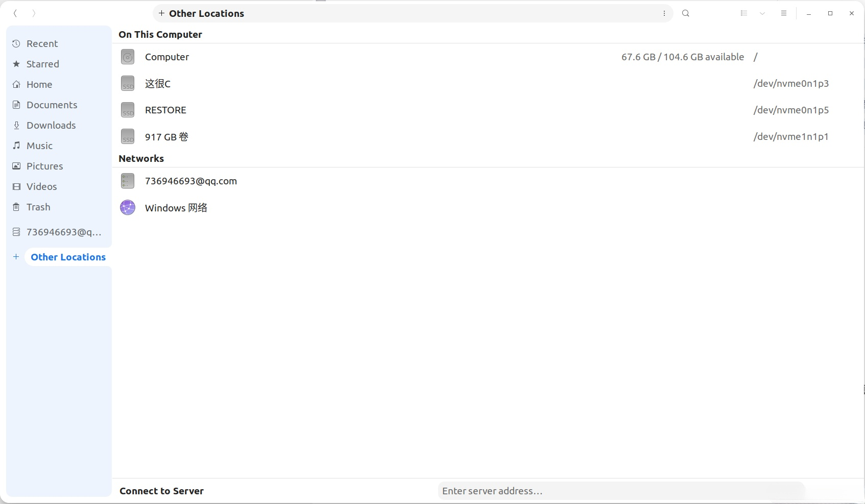Select the SSD icon for RESTORE
This screenshot has height=504, width=865.
pyautogui.click(x=128, y=110)
